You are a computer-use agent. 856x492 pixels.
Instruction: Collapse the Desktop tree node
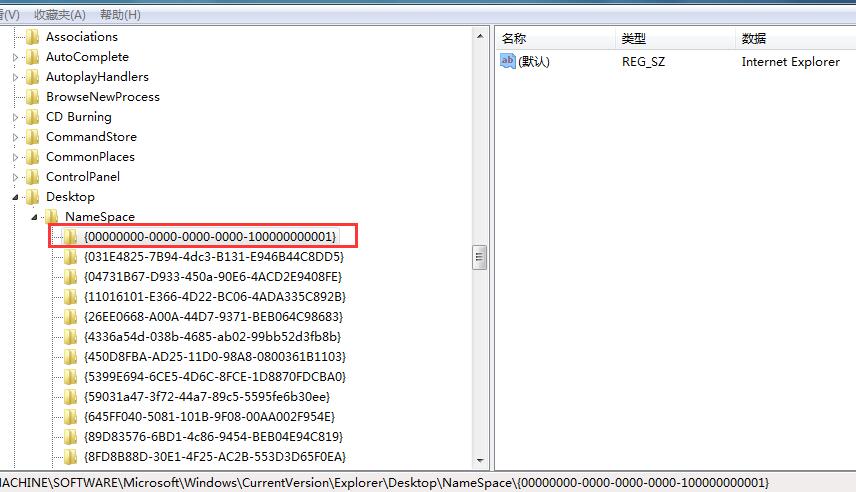tap(15, 197)
